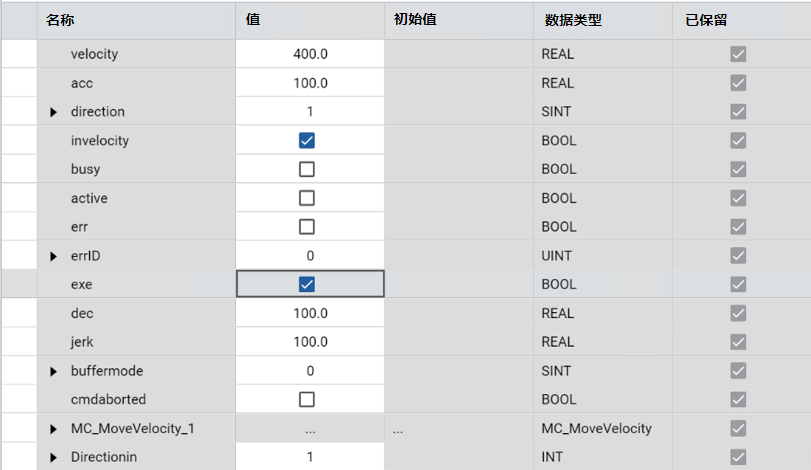Expand the buffermode variable row
The height and width of the screenshot is (470, 811).
(x=54, y=371)
